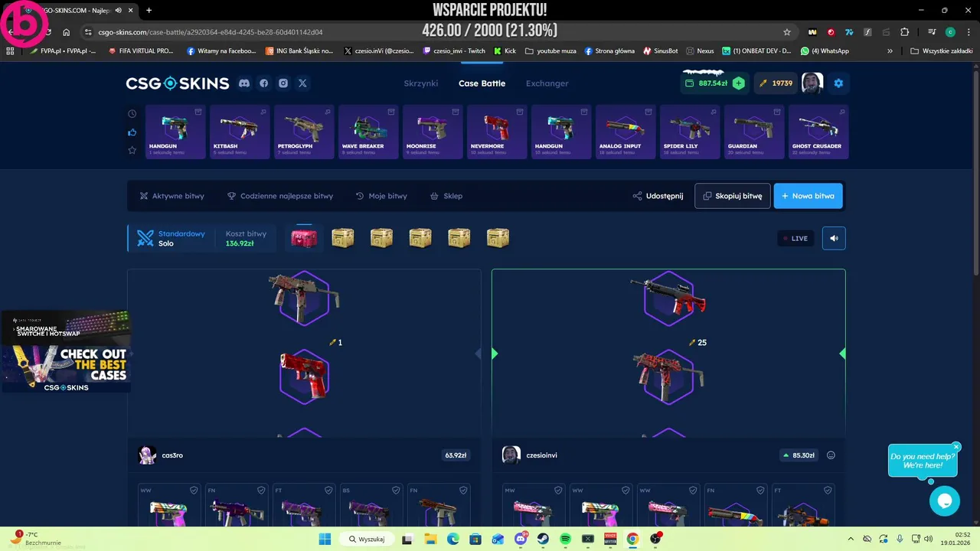980x551 pixels.
Task: Mute battle sound with speaker button
Action: click(834, 238)
